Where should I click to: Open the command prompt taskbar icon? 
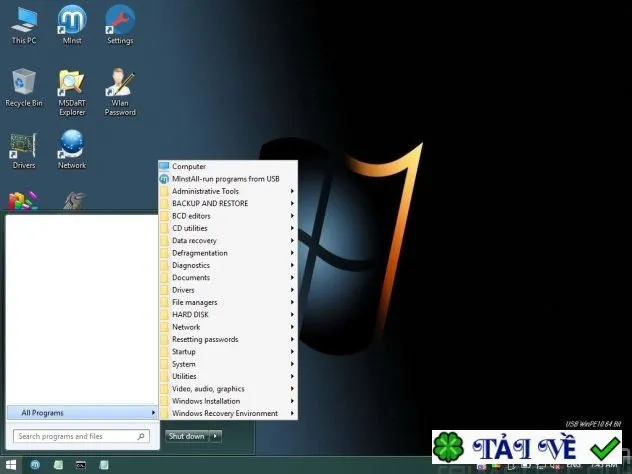point(81,465)
